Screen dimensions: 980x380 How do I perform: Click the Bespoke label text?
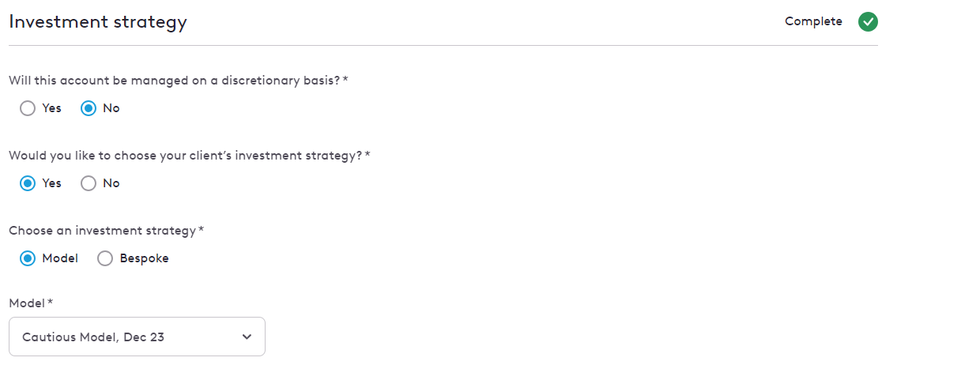coord(145,258)
